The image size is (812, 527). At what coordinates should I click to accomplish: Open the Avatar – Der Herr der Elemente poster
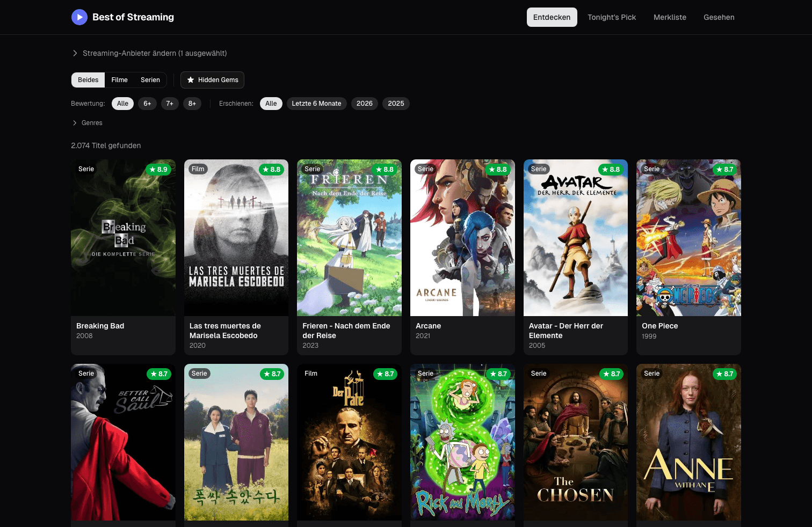point(575,237)
